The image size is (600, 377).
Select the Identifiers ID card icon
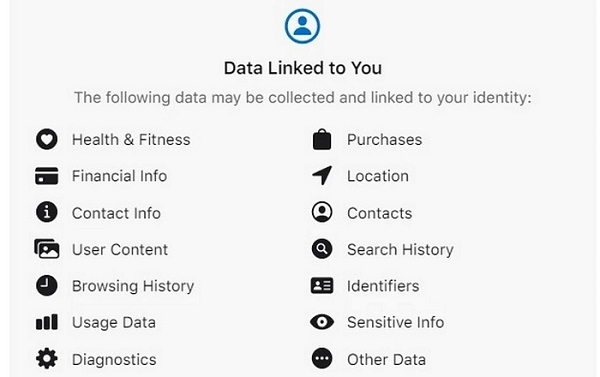click(x=322, y=286)
